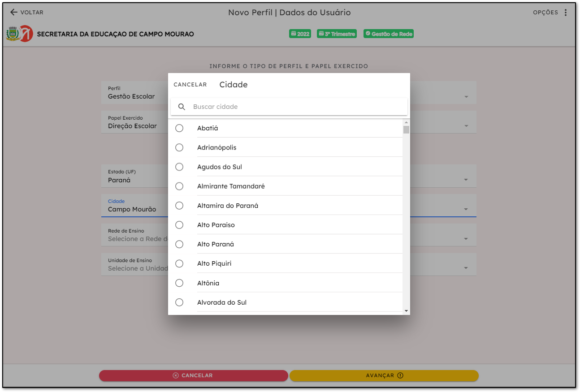
Task: Click the Alto Paraíso city name
Action: pos(216,225)
